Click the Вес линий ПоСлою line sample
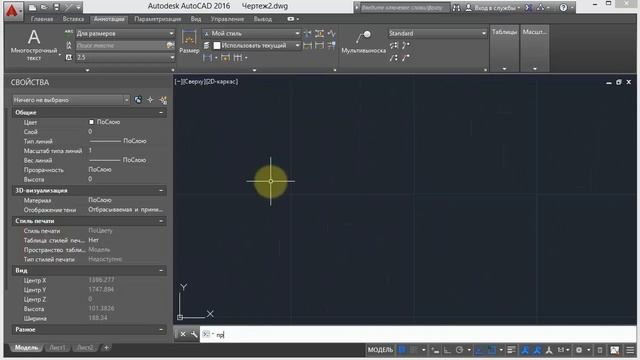This screenshot has width=640, height=360. point(105,160)
